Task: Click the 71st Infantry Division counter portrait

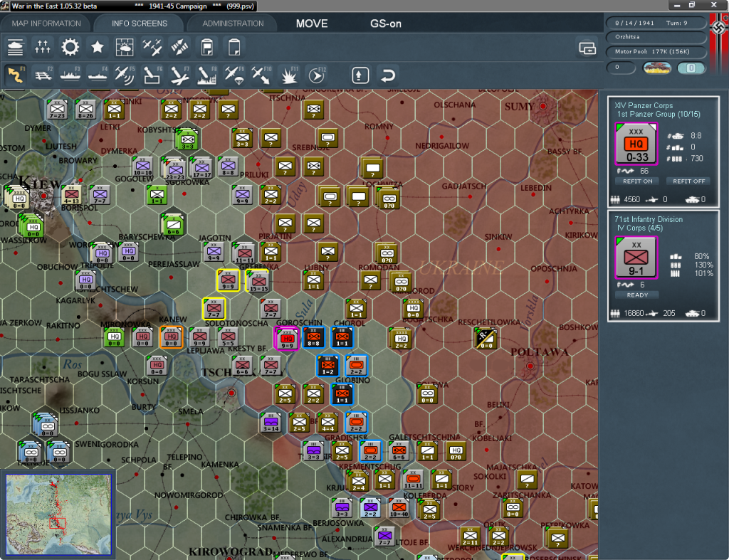Action: click(636, 258)
